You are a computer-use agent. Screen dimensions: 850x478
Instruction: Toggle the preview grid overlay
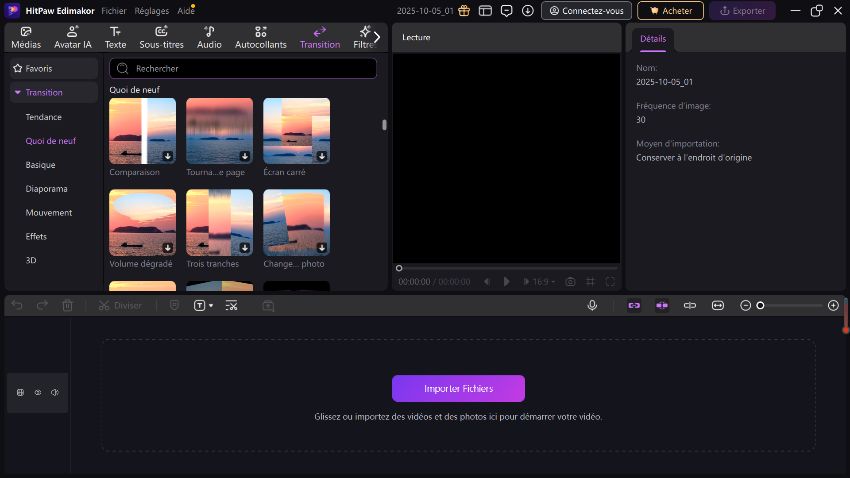[590, 282]
